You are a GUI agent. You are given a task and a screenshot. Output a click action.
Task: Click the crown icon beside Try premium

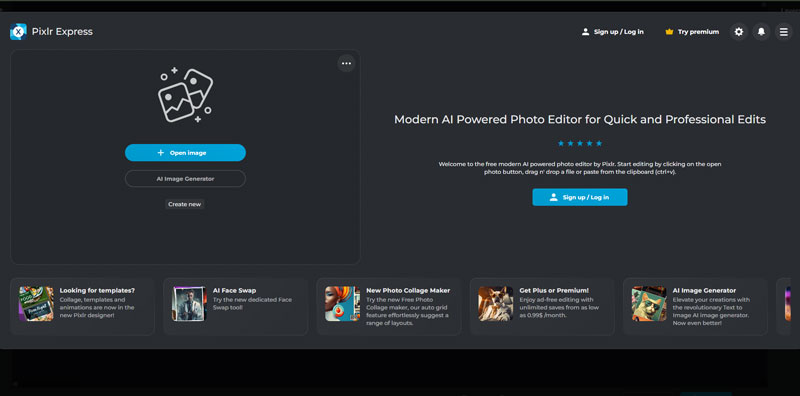tap(669, 32)
